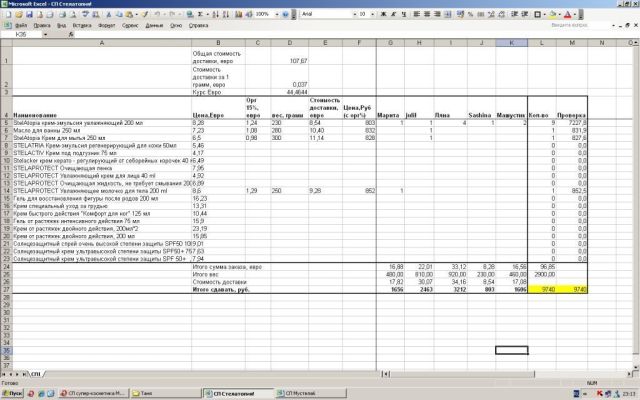640x400 pixels.
Task: Click the Windows Пуск start button
Action: pos(12,393)
